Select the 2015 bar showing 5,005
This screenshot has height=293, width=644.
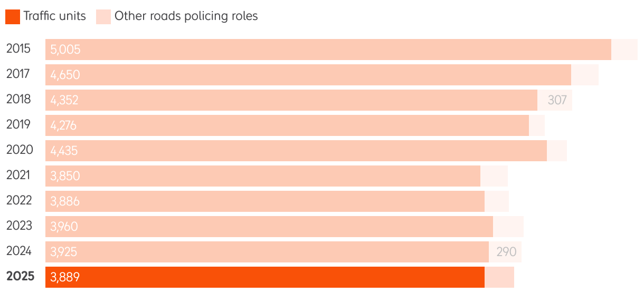pos(328,50)
